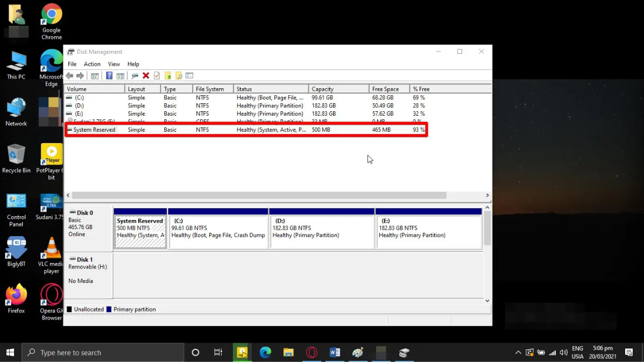This screenshot has height=362, width=644.
Task: Click the last toolbar icon showing a list view
Action: tap(189, 76)
